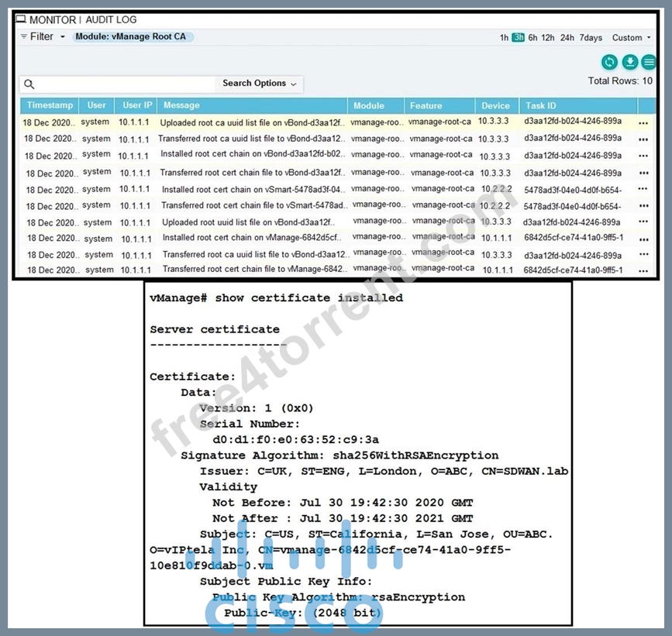Open more actions for 'Installed root cert chain on vSmart' row
The width and height of the screenshot is (672, 636).
[x=643, y=189]
